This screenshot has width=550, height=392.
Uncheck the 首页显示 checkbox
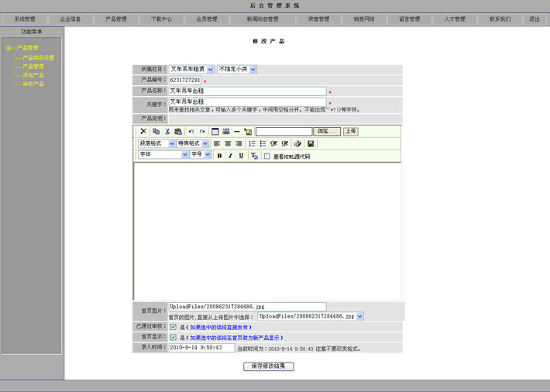tap(174, 338)
